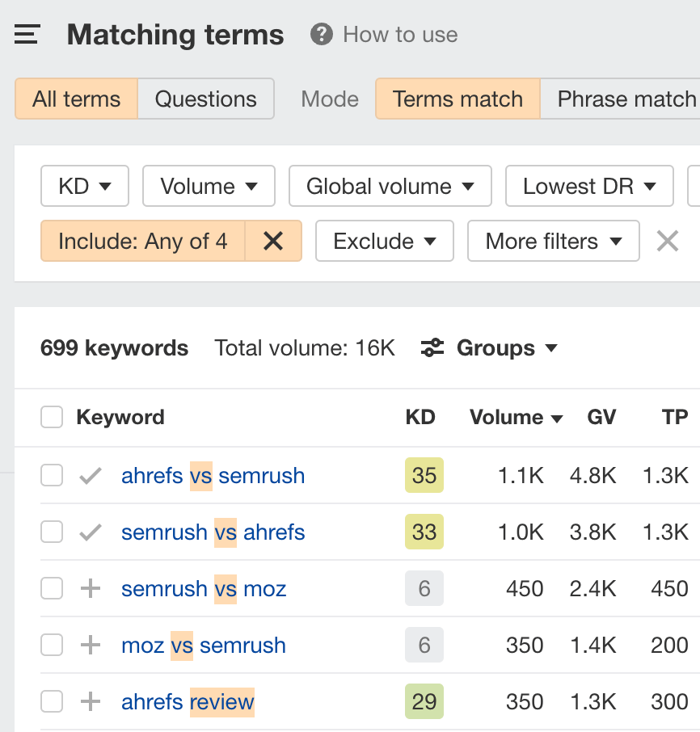The image size is (700, 732).
Task: Open the KD filter dropdown
Action: (85, 186)
